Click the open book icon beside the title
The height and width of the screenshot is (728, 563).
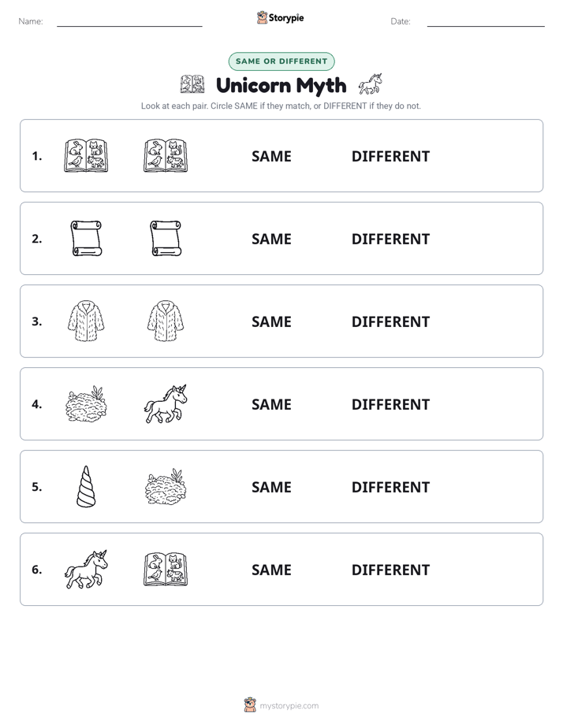click(192, 84)
